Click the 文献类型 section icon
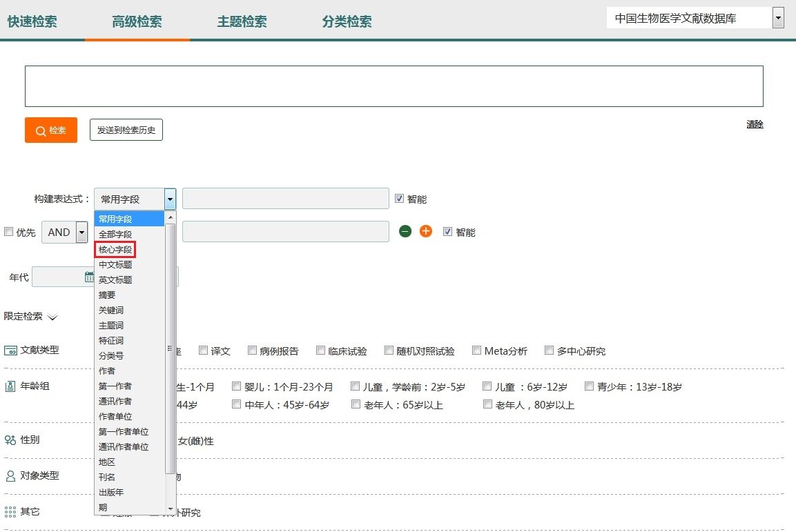The height and width of the screenshot is (532, 796). point(10,351)
